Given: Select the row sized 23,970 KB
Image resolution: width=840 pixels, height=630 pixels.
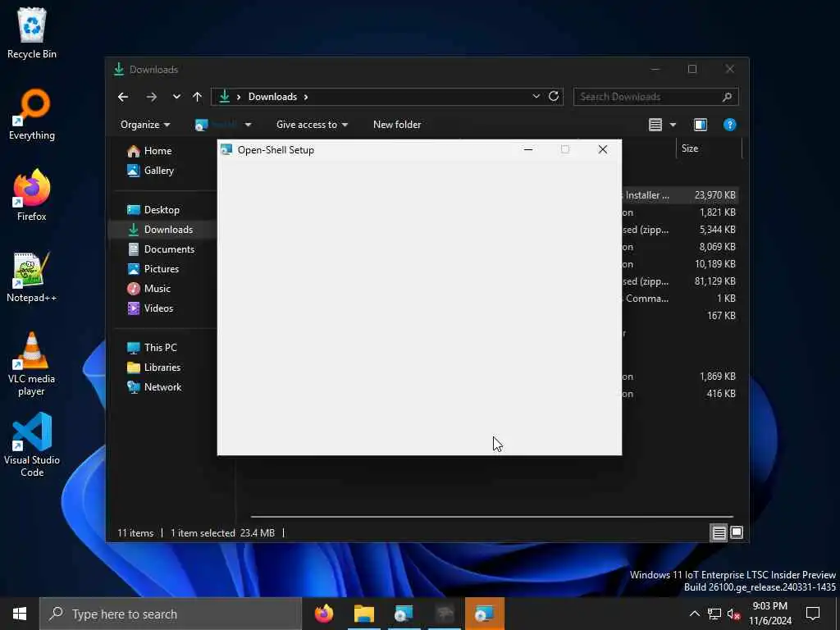Looking at the screenshot, I should point(680,195).
